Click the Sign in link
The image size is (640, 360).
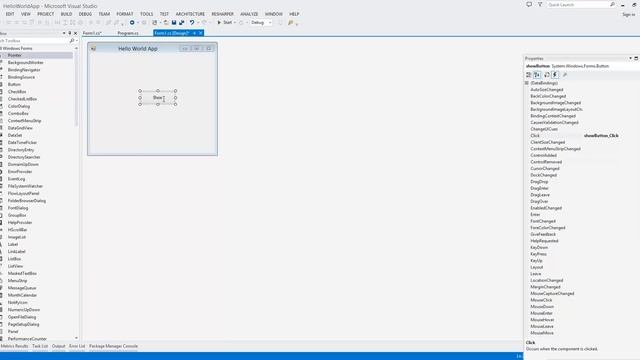click(629, 14)
